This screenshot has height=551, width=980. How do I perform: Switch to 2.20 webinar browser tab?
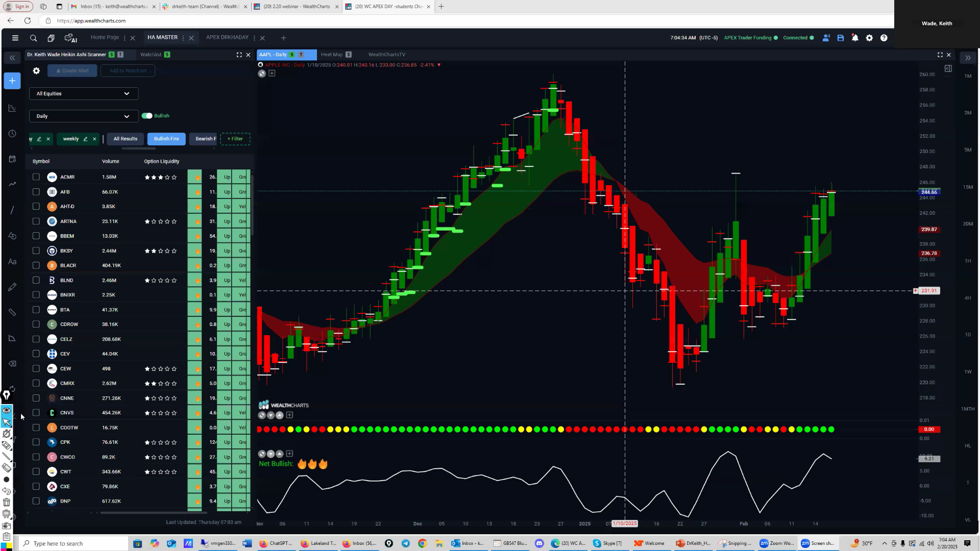(297, 7)
